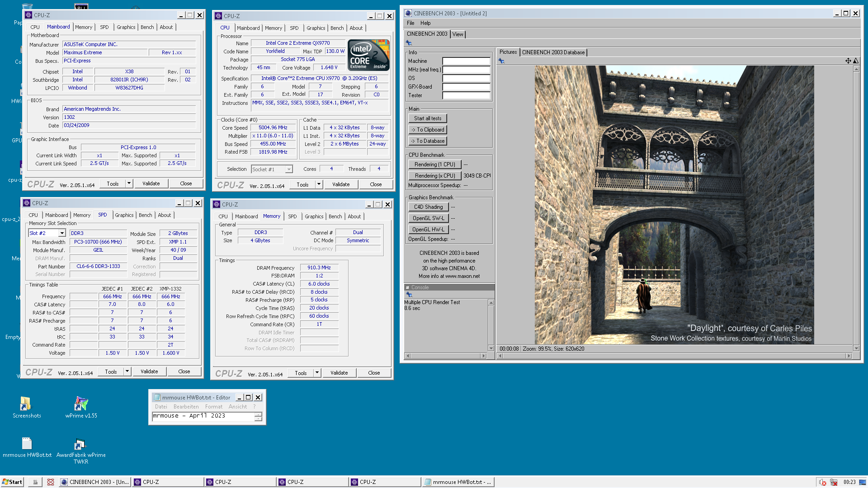The image size is (868, 488).
Task: Click the pin icon under the Pictures tab
Action: (501, 61)
